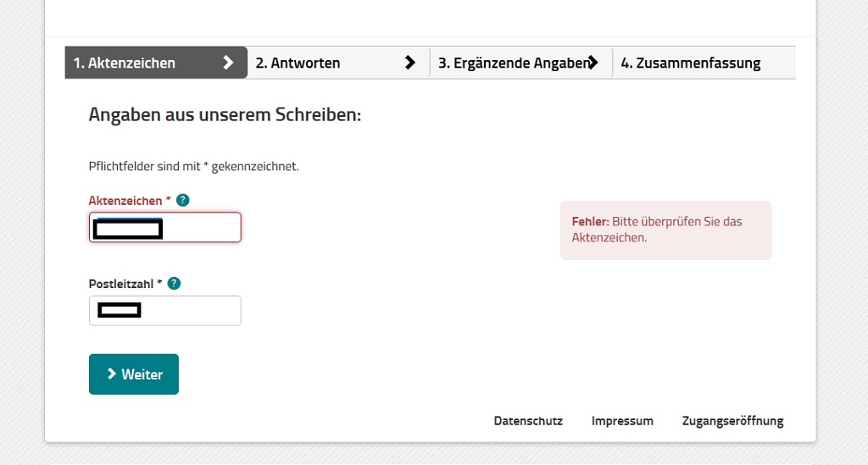Screen dimensions: 868x465
Task: Jump to step 4. Zusammenfassung
Action: point(704,63)
